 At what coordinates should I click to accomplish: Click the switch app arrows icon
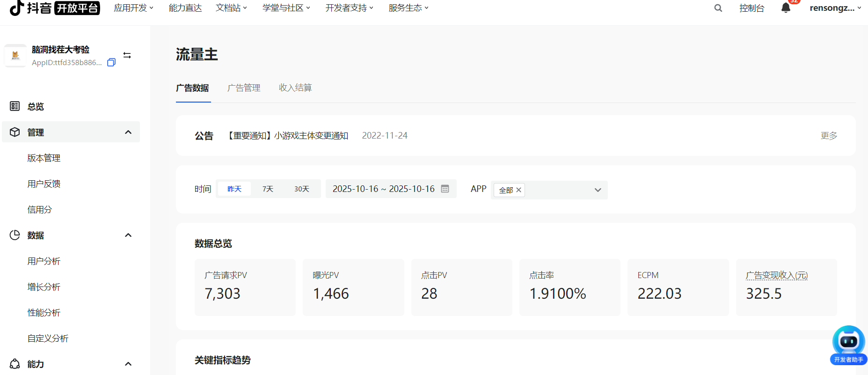[x=127, y=55]
